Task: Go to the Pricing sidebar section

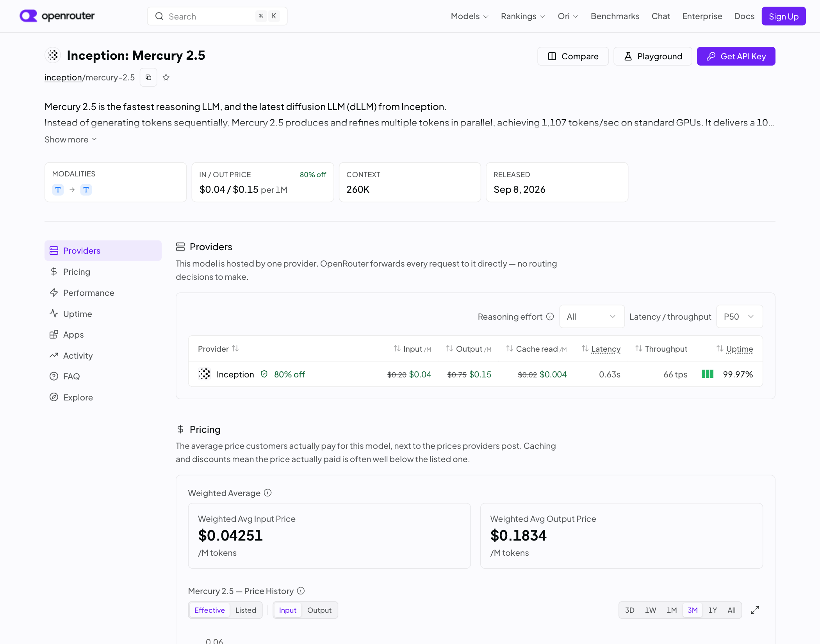Action: [x=103, y=272]
